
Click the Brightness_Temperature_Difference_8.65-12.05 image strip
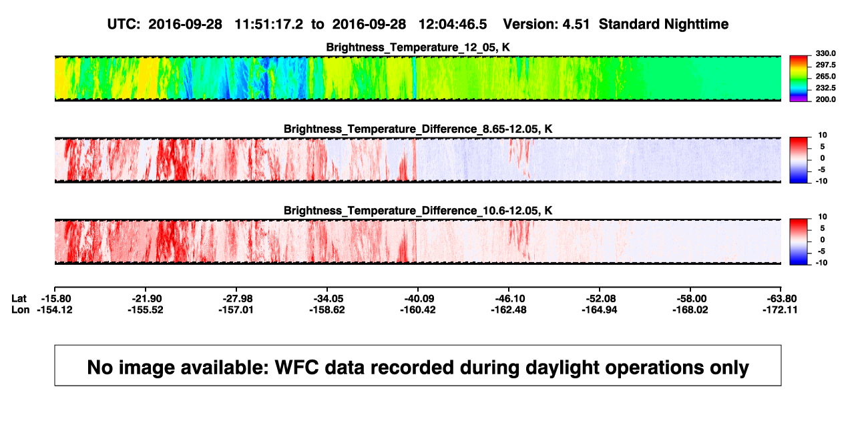(418, 160)
